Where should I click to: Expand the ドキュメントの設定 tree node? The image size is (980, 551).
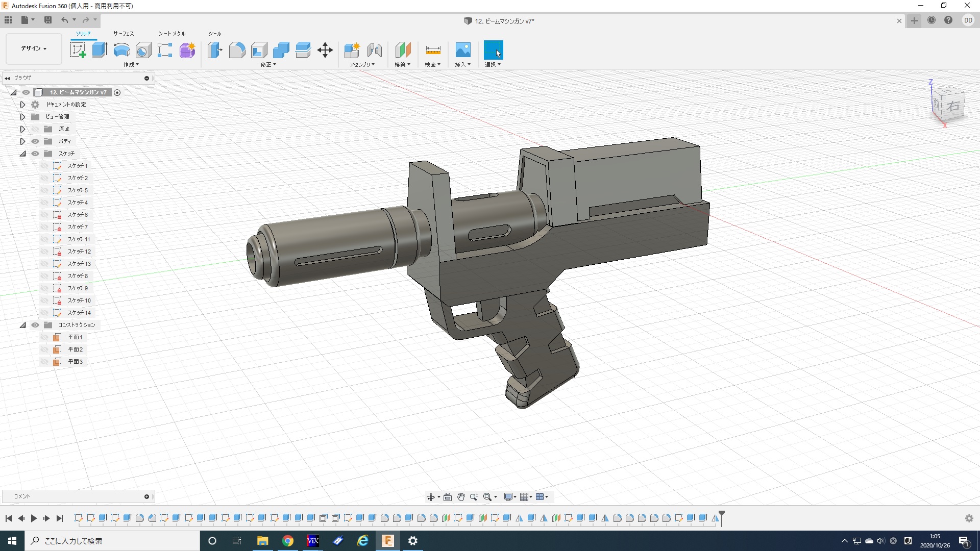tap(22, 105)
